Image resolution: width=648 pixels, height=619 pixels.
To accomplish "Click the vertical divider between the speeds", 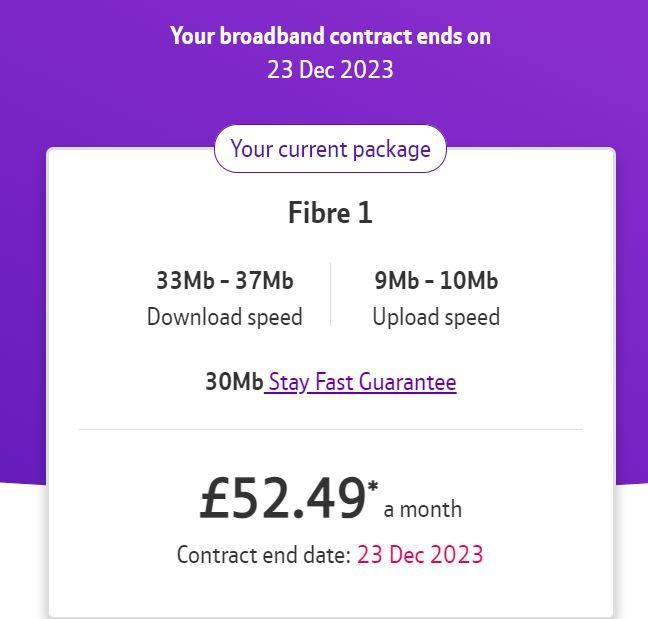I will 331,296.
